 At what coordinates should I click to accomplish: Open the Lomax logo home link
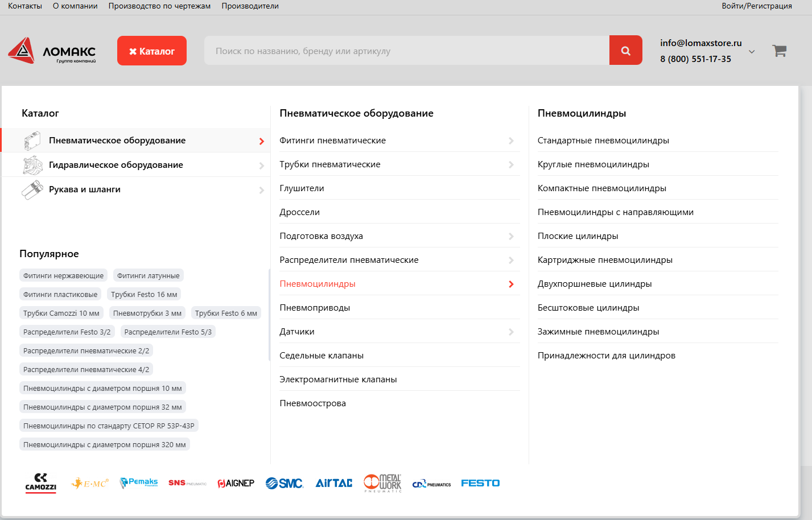[x=52, y=51]
